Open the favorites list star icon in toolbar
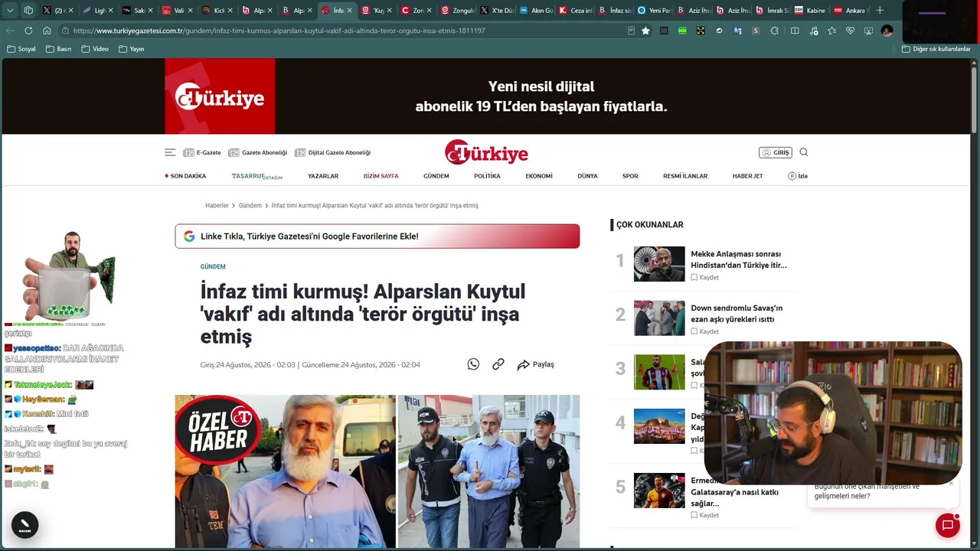The width and height of the screenshot is (980, 551). click(831, 31)
